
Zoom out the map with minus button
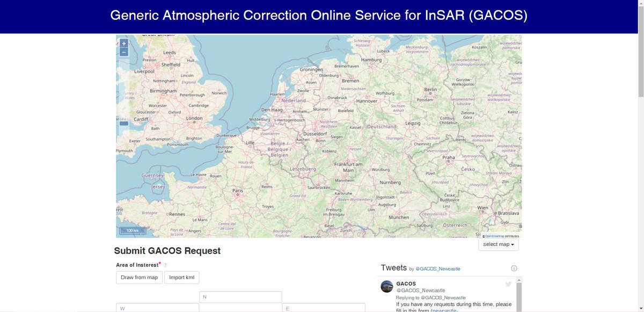click(124, 52)
